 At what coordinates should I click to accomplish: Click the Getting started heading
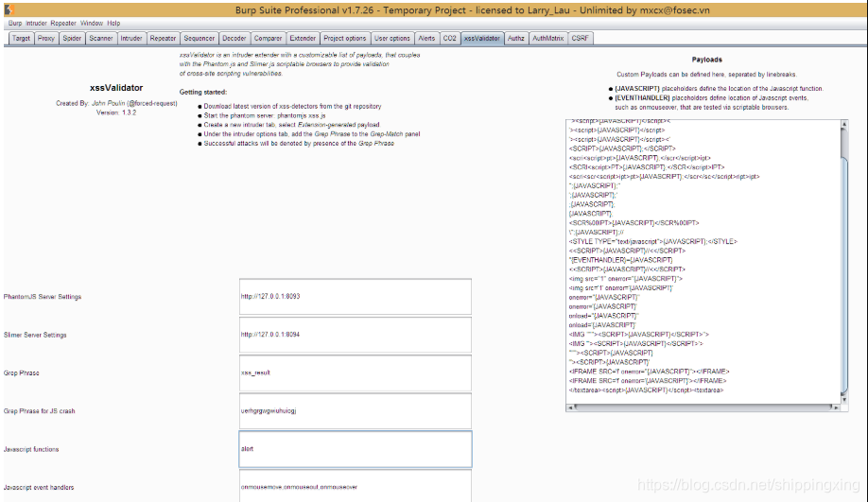(x=203, y=92)
